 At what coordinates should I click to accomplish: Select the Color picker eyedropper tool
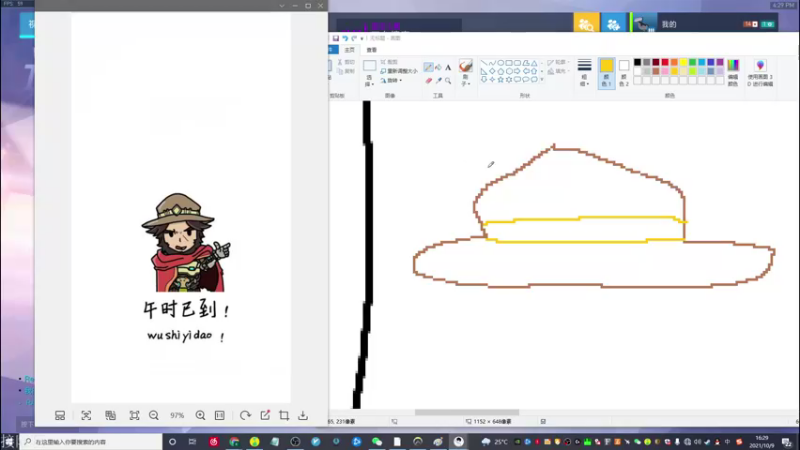(x=438, y=81)
